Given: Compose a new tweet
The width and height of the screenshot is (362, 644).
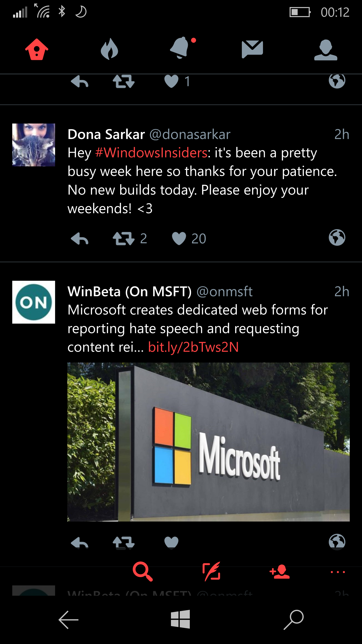Looking at the screenshot, I should [211, 572].
